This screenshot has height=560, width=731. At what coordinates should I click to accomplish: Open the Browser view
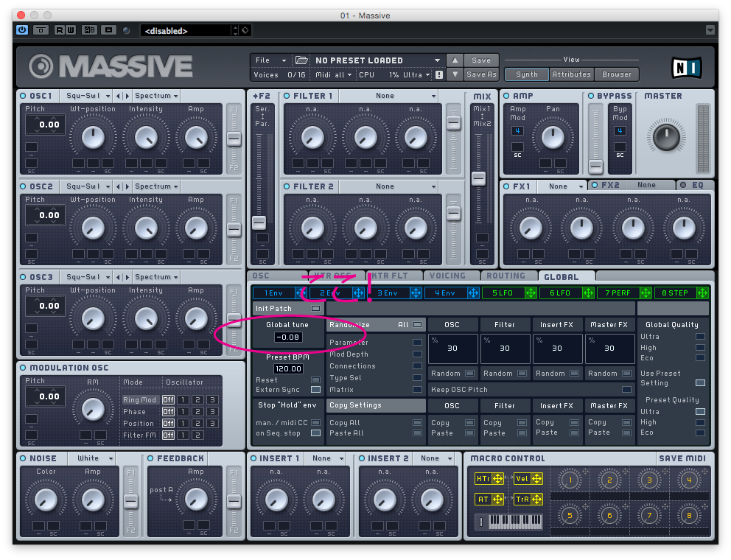(x=616, y=74)
